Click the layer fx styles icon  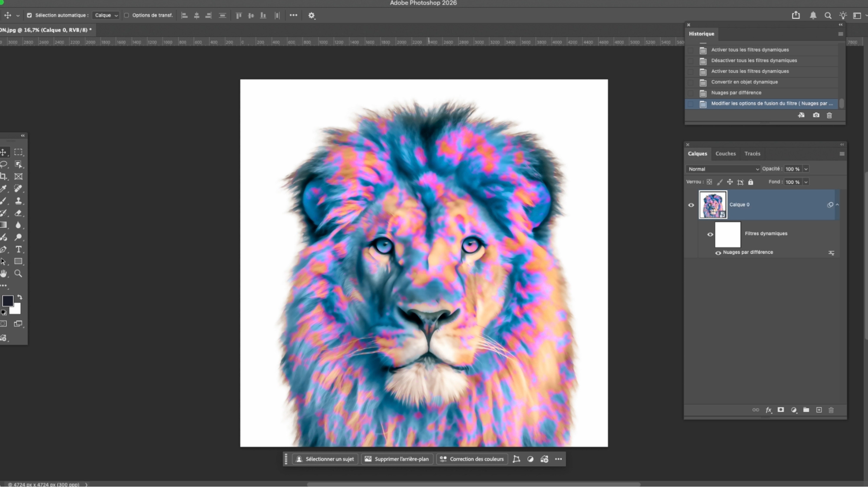768,410
